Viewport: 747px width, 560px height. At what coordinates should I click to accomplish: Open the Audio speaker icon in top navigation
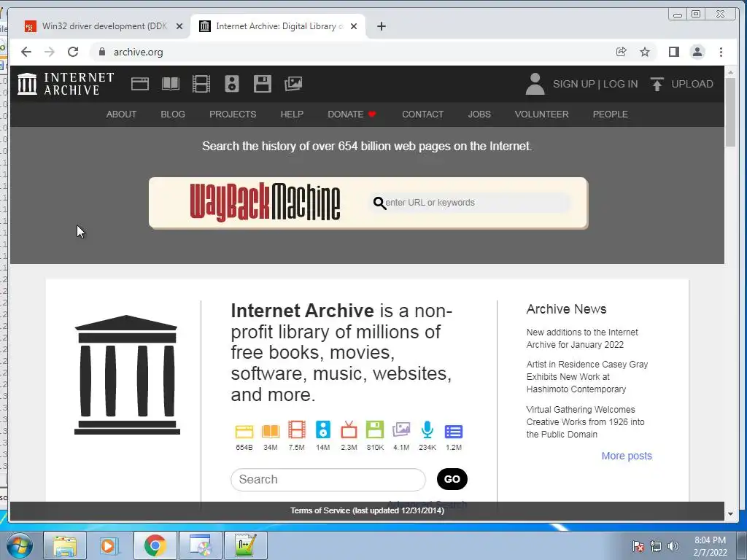(232, 84)
